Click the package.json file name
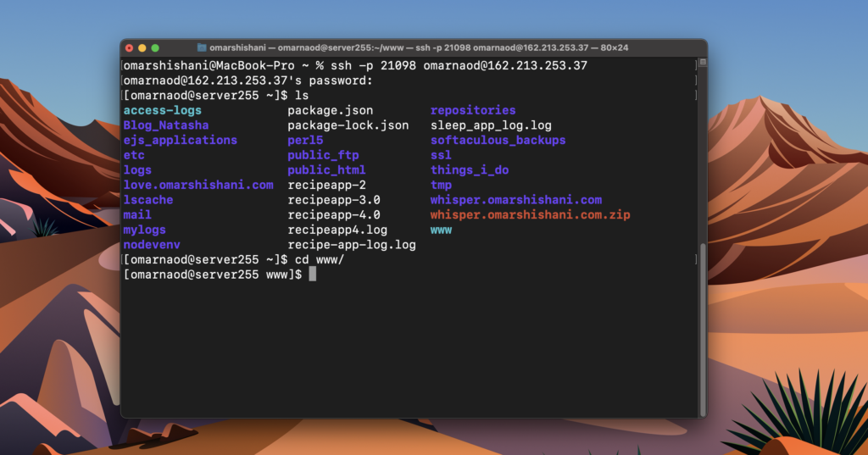868x455 pixels. tap(331, 110)
